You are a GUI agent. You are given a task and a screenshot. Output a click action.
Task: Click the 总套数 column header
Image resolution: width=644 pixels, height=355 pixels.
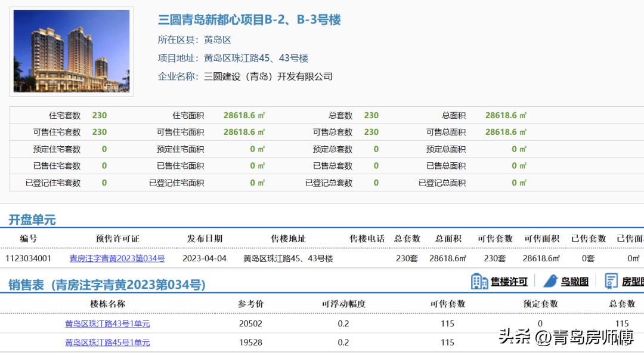tap(406, 238)
